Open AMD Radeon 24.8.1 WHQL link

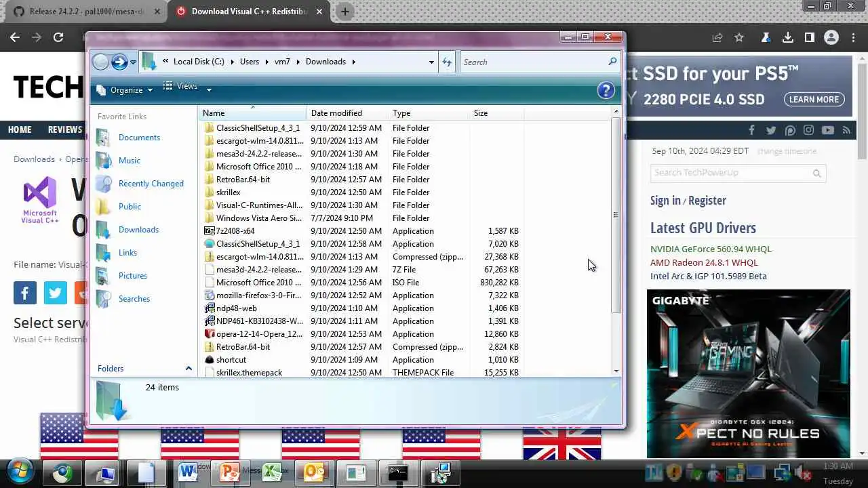tap(704, 263)
